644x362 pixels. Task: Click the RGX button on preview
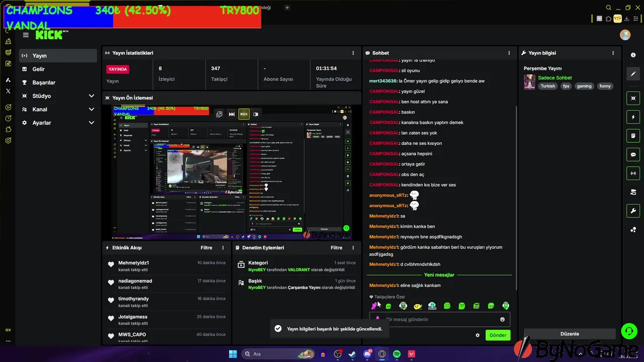point(244,114)
